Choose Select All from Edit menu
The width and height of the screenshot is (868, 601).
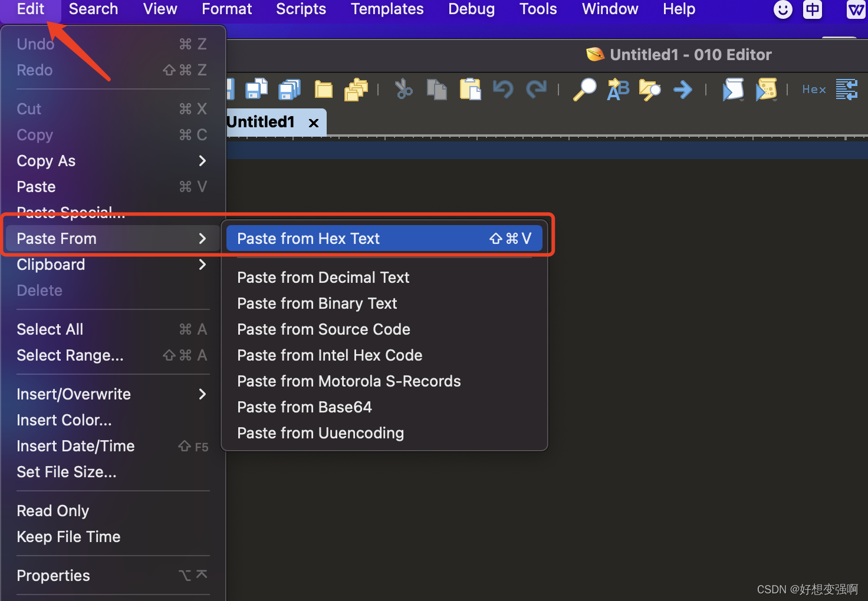pyautogui.click(x=112, y=329)
